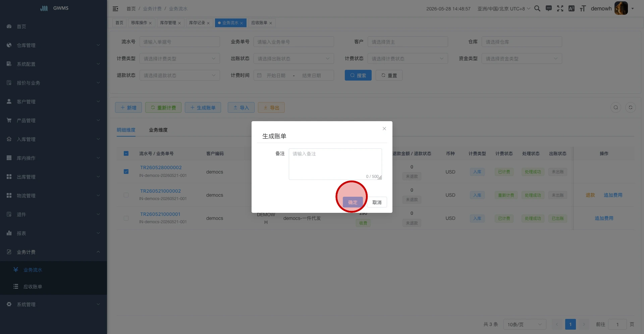Open the 资金类型 dropdown
644x334 pixels.
522,58
